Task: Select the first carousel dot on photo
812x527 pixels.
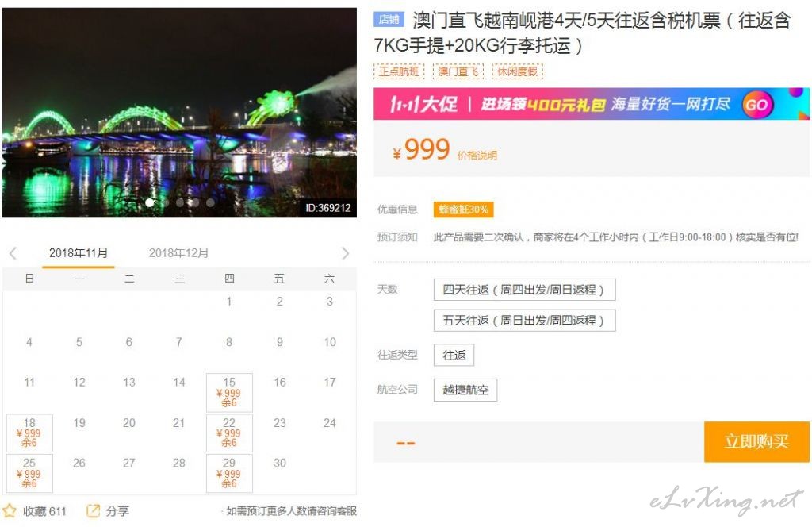Action: pyautogui.click(x=150, y=202)
